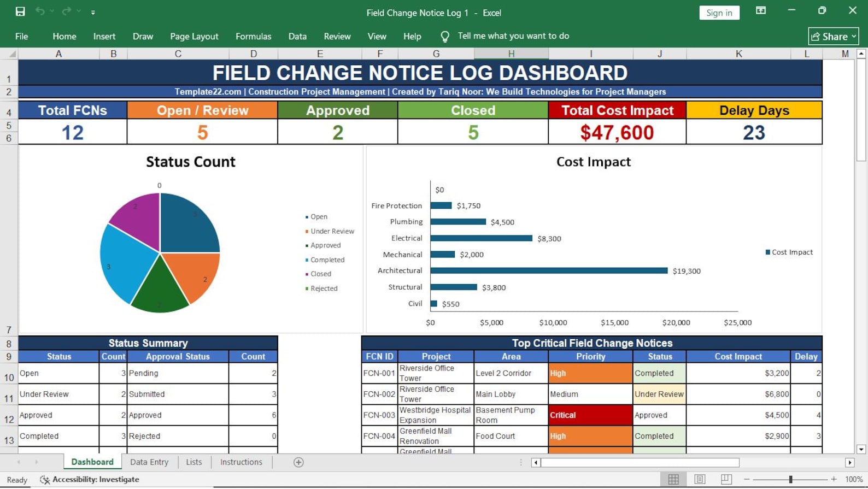Viewport: 868px width, 489px height.
Task: Switch to Data Entry sheet tab
Action: 149,462
